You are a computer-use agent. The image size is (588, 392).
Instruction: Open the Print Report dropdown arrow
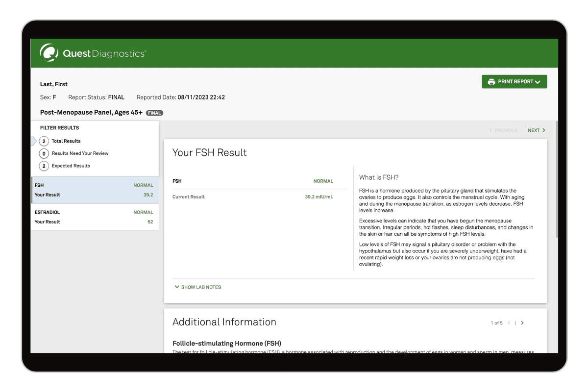tap(538, 82)
